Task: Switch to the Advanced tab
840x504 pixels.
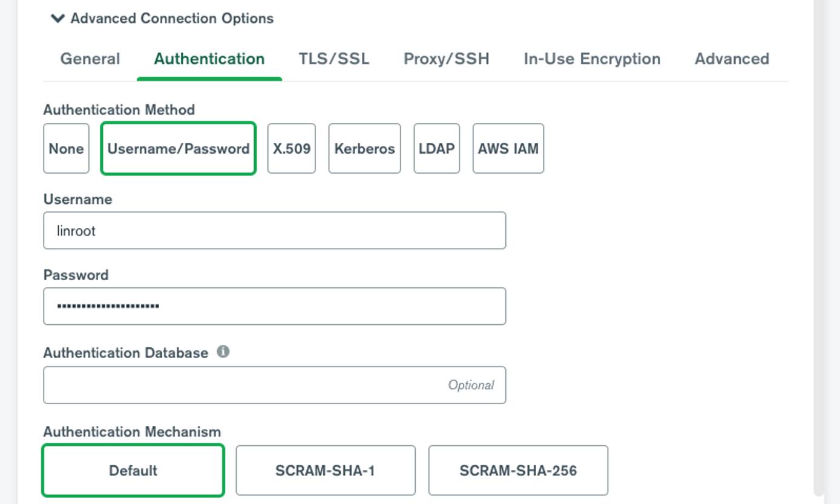Action: [x=732, y=59]
